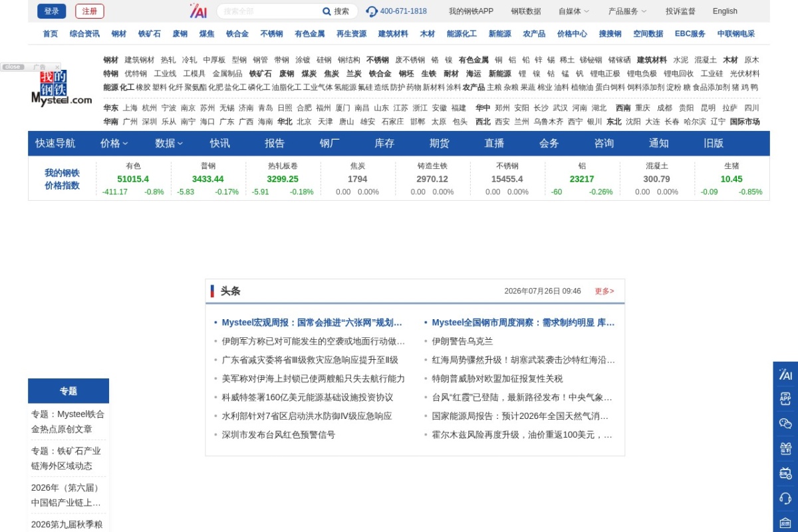This screenshot has height=532, width=798.
Task: Click 更多> in the 头条 panel
Action: click(604, 291)
